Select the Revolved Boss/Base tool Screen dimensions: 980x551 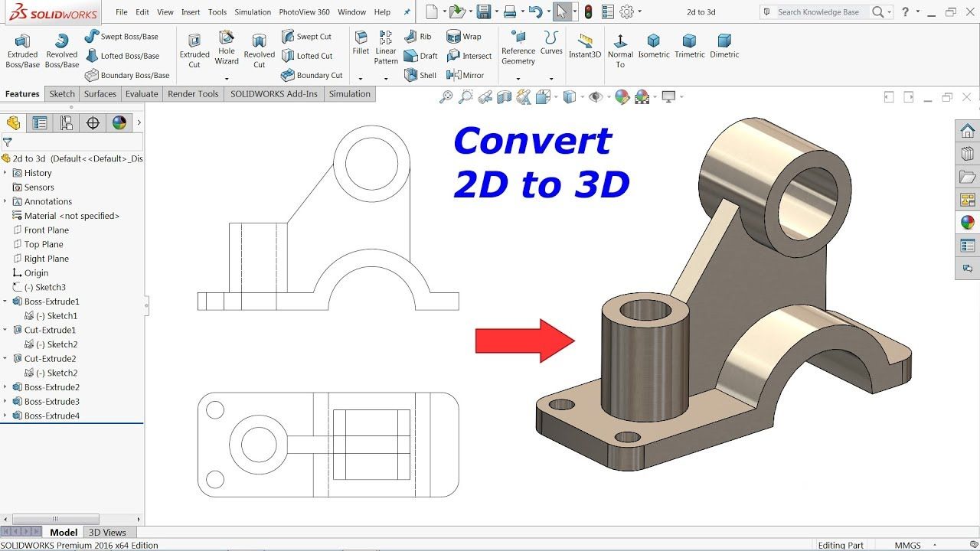point(62,51)
